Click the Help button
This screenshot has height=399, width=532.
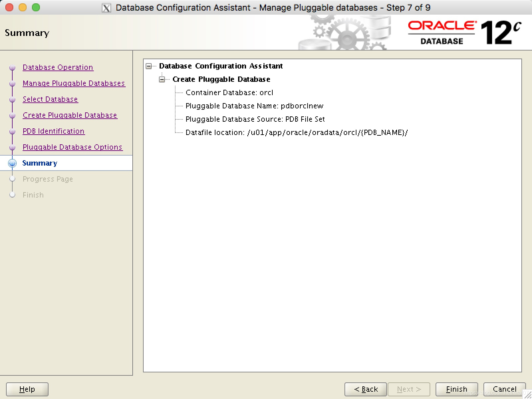click(27, 389)
